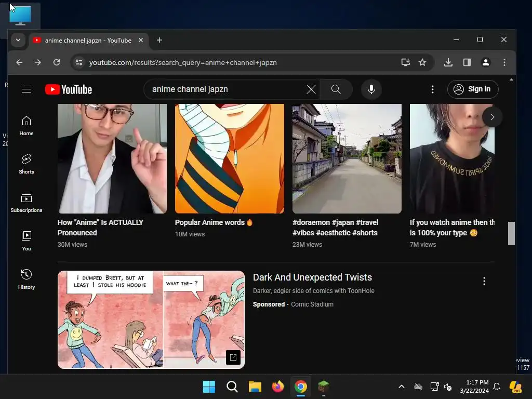
Task: Open the muted volume tray icon
Action: pos(448,387)
